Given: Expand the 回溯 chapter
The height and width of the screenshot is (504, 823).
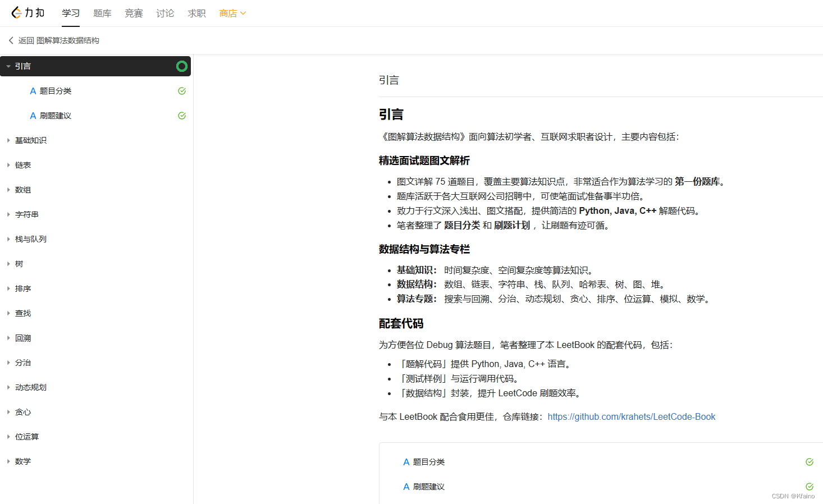Looking at the screenshot, I should click(8, 338).
